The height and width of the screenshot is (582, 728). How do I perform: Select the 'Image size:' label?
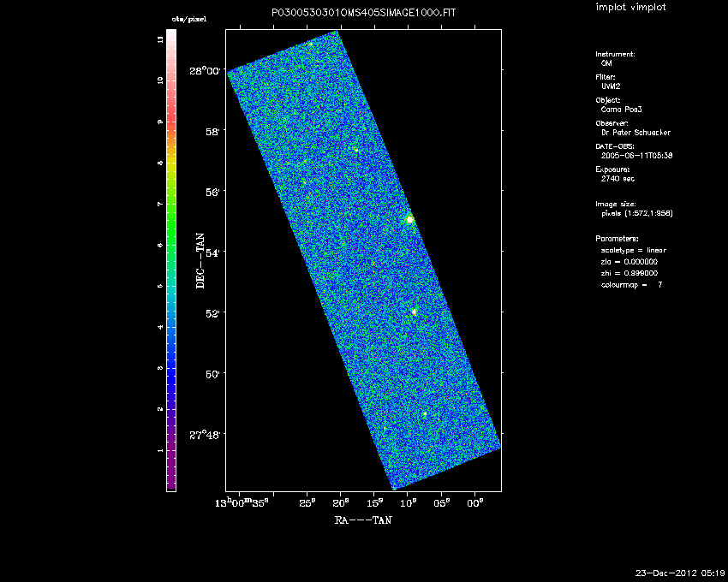coord(616,205)
